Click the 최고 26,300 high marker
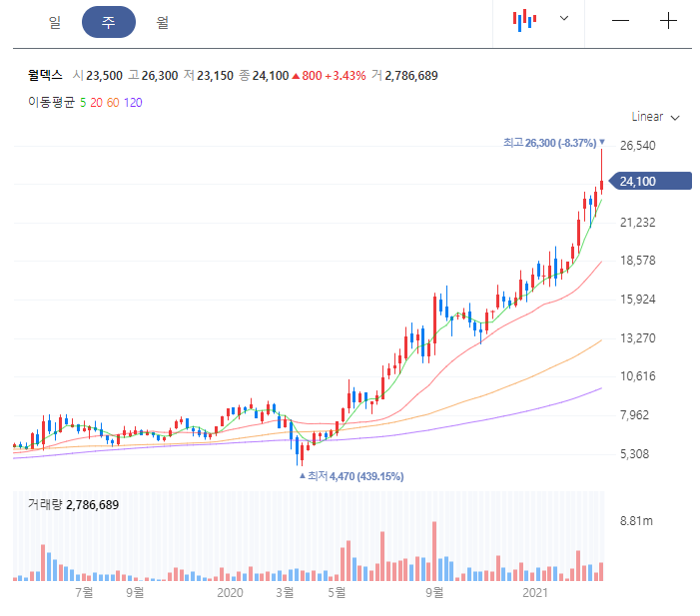This screenshot has width=700, height=616. coord(554,143)
